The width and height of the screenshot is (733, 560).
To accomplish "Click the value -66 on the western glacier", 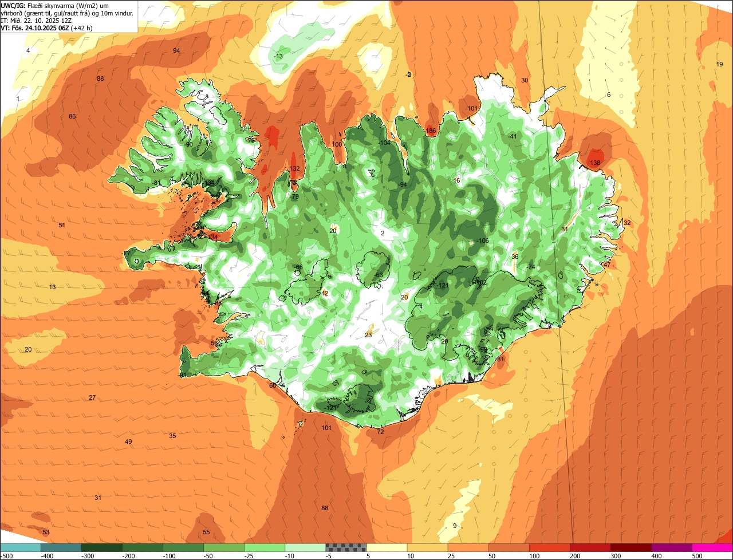I will [298, 267].
